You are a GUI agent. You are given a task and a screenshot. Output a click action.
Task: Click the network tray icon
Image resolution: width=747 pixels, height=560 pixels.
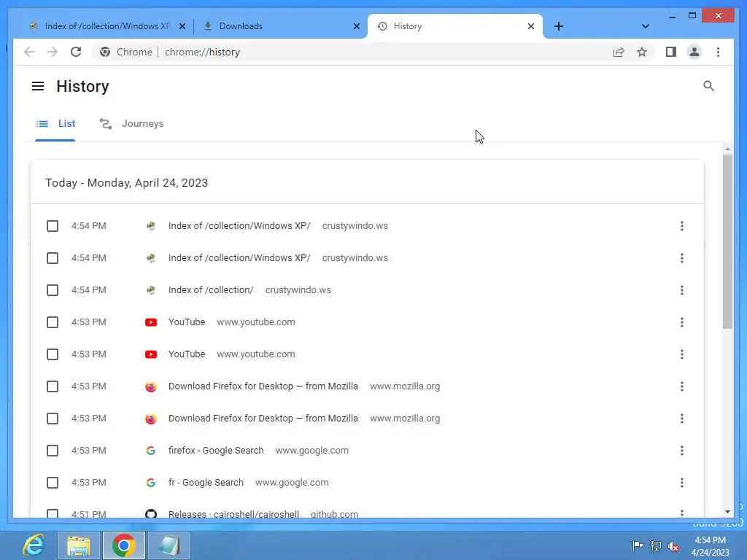click(x=656, y=545)
